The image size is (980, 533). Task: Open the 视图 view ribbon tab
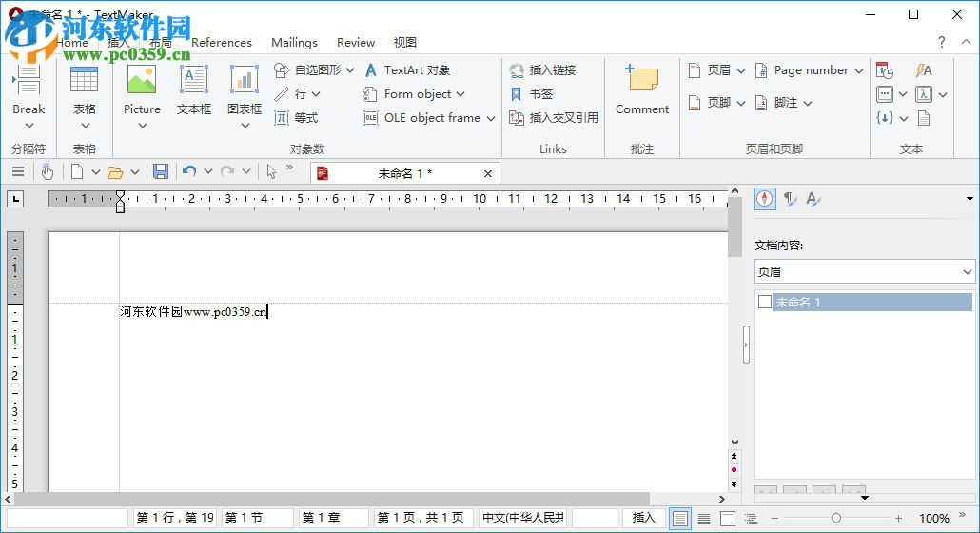coord(405,43)
